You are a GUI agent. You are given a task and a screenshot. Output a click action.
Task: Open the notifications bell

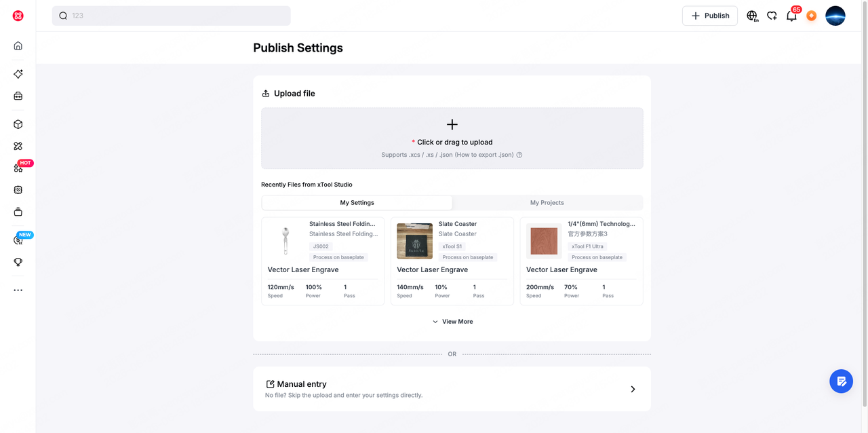pyautogui.click(x=791, y=16)
